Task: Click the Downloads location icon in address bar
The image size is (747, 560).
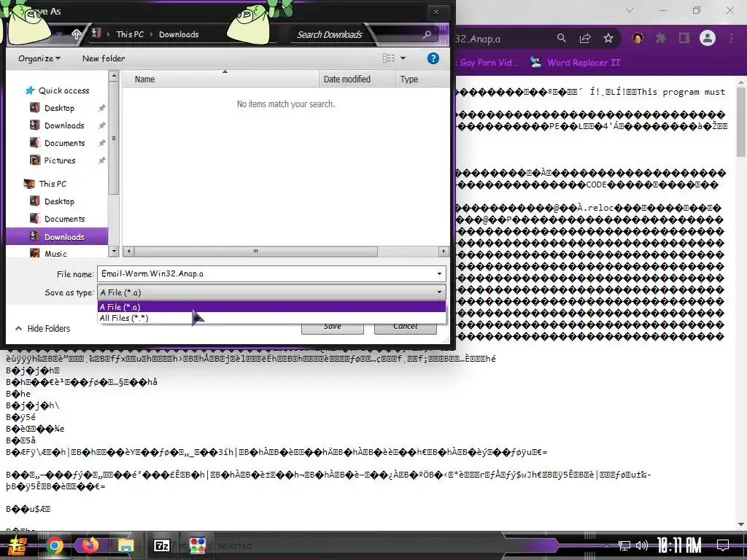Action: tap(96, 34)
